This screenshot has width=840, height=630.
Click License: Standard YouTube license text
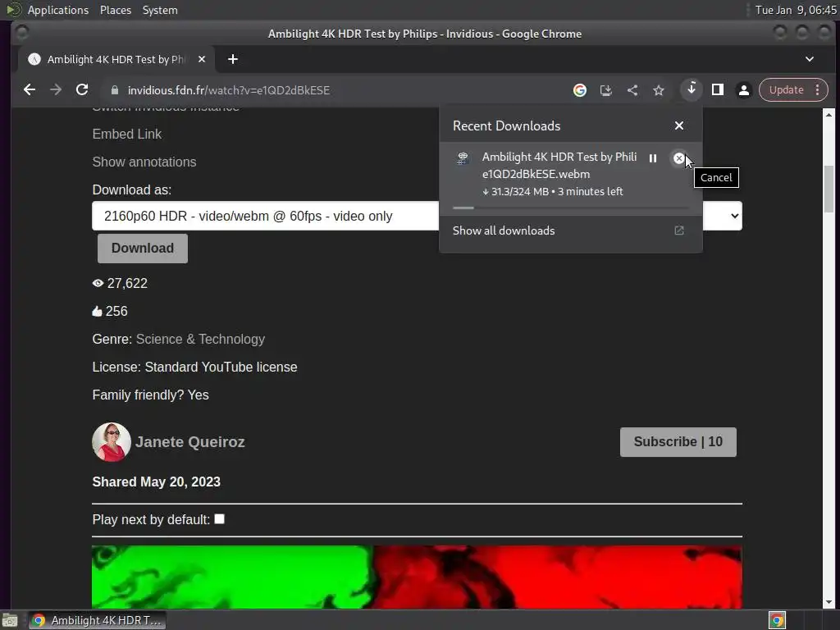click(x=194, y=367)
